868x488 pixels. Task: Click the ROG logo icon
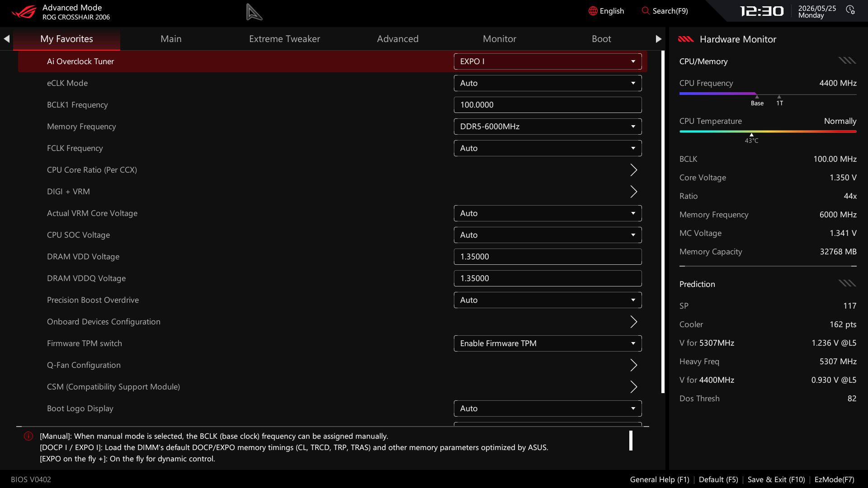[24, 12]
